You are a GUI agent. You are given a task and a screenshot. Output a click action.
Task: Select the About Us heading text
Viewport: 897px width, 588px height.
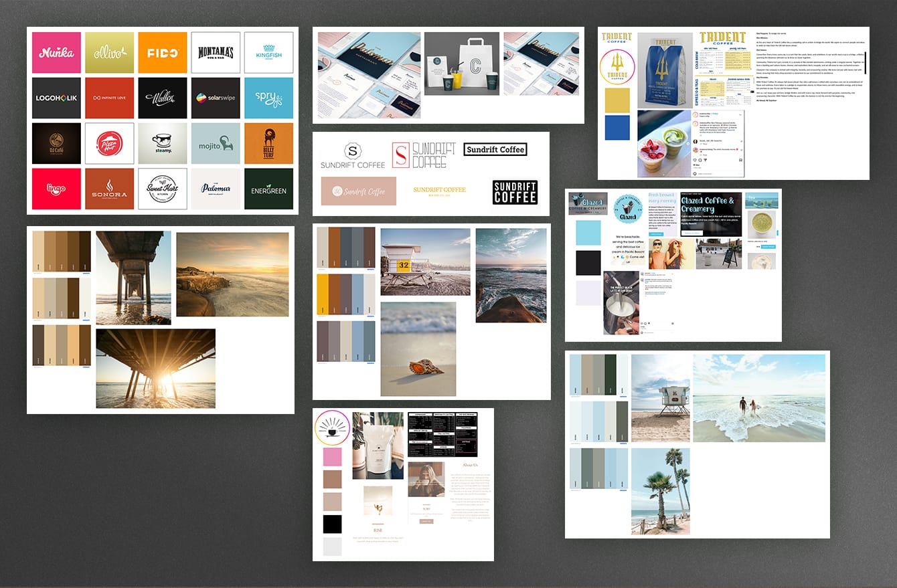[470, 465]
